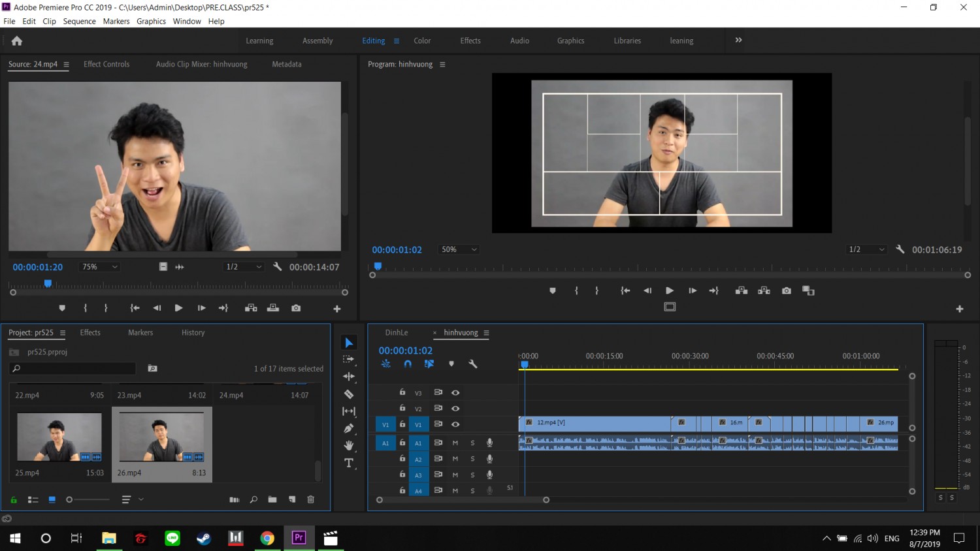This screenshot has height=551, width=980.
Task: Open Source monitor playback resolution dropdown
Action: 244,267
